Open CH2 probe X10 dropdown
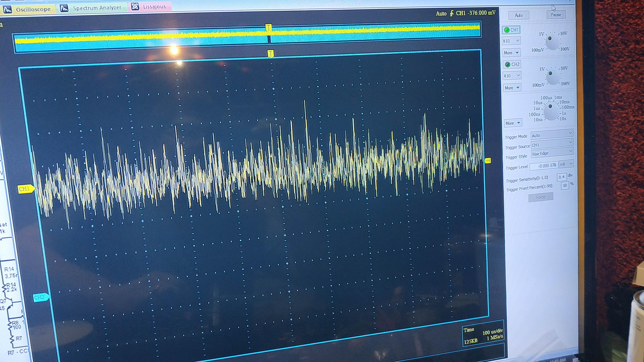The width and height of the screenshot is (644, 362). pos(512,75)
